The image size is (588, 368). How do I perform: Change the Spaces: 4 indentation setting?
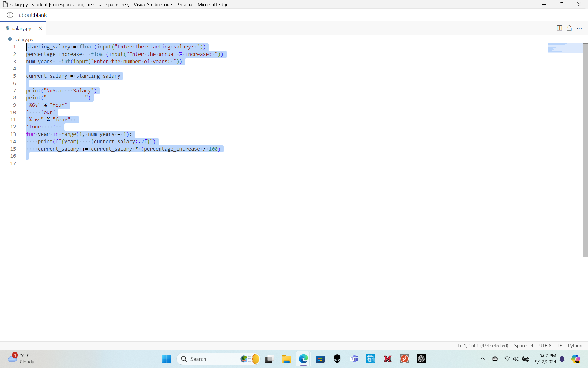coord(523,345)
